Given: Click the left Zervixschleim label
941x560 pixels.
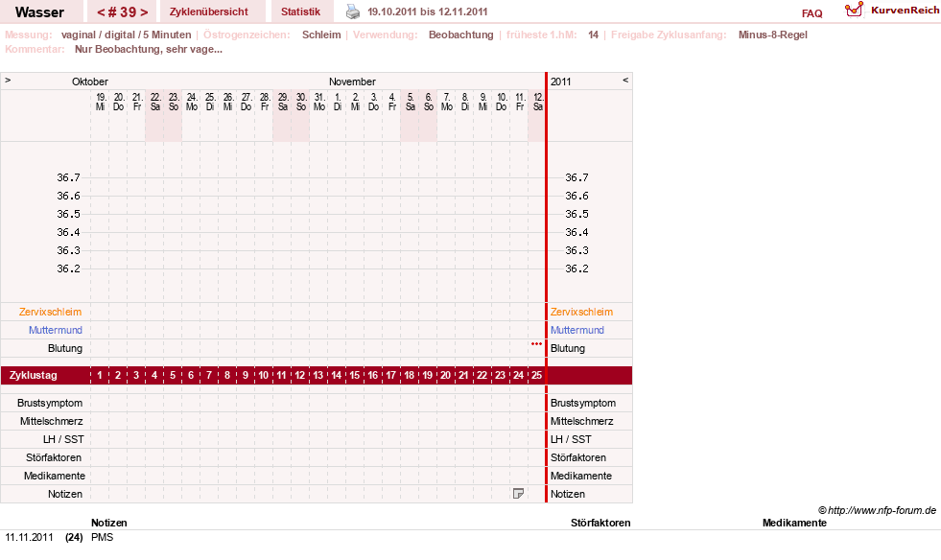Looking at the screenshot, I should (51, 312).
